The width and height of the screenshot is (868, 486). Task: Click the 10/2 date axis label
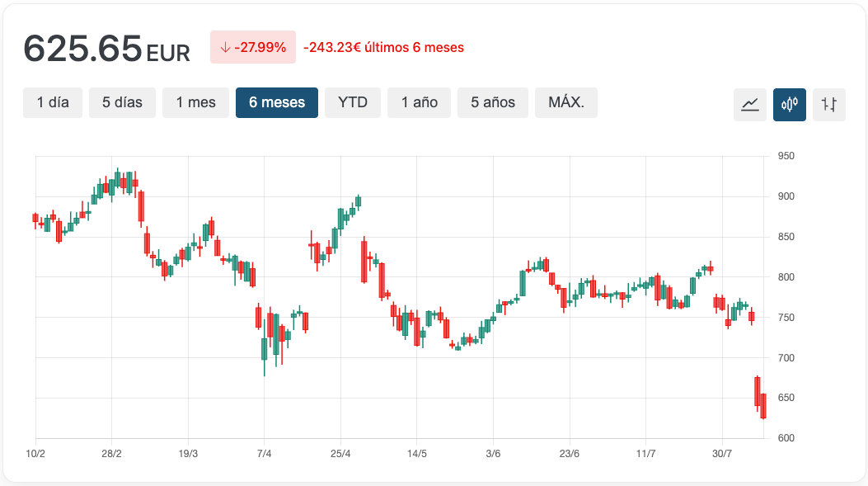pyautogui.click(x=35, y=454)
